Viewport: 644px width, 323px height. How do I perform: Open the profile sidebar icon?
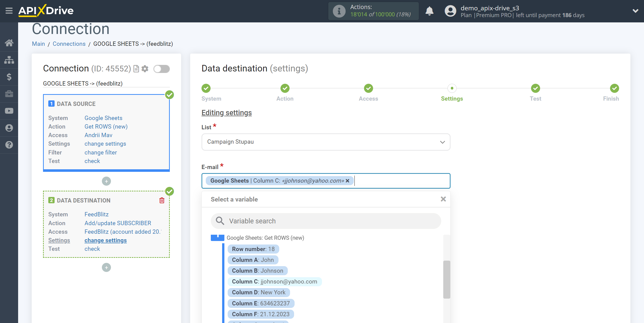9,128
